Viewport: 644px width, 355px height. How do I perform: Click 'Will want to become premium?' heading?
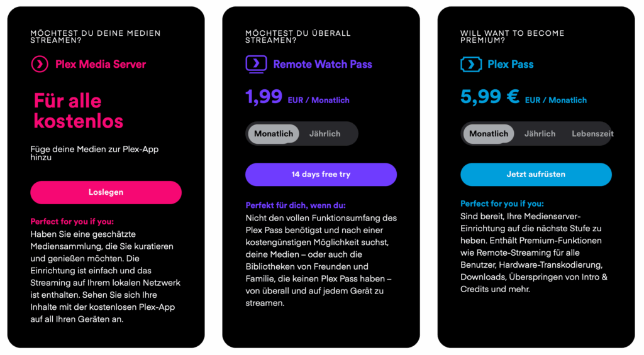click(512, 36)
